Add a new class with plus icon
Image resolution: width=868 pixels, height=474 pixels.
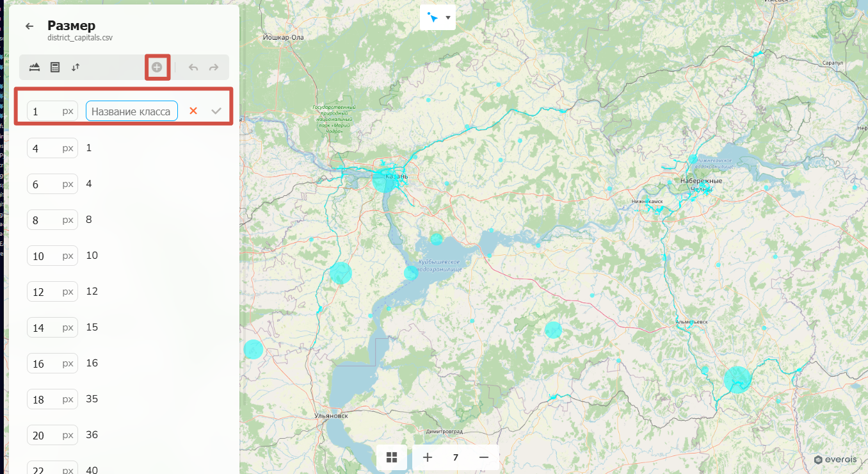pos(157,67)
